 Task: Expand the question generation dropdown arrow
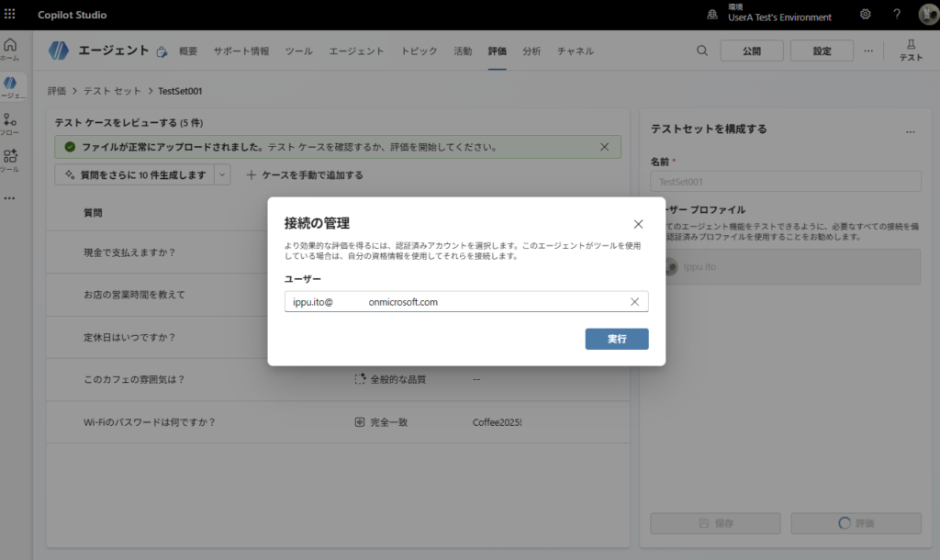click(223, 174)
